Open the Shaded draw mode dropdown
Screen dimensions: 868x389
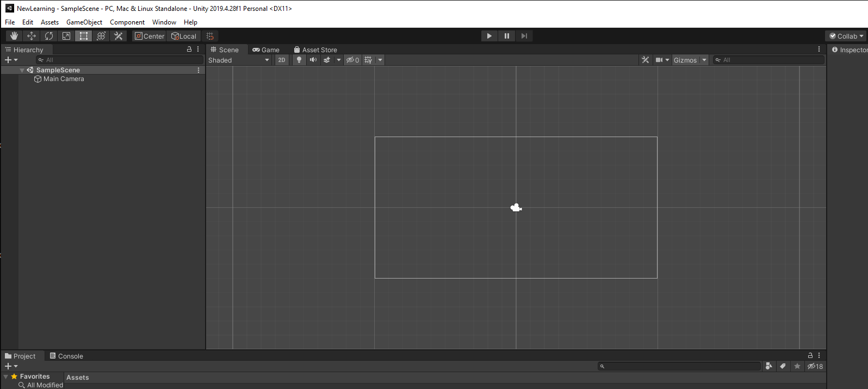point(239,60)
